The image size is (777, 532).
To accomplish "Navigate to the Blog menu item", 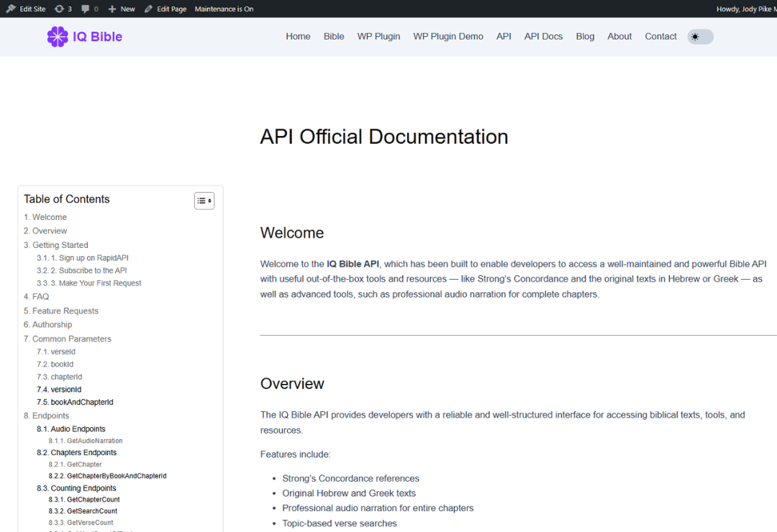I will click(x=585, y=37).
